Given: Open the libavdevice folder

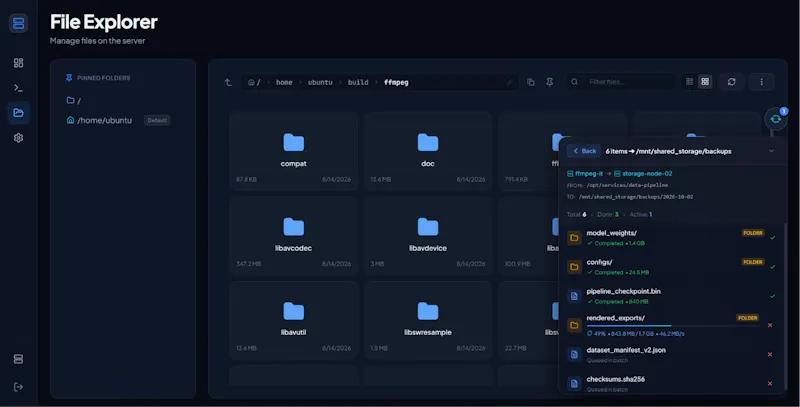Looking at the screenshot, I should (x=428, y=235).
